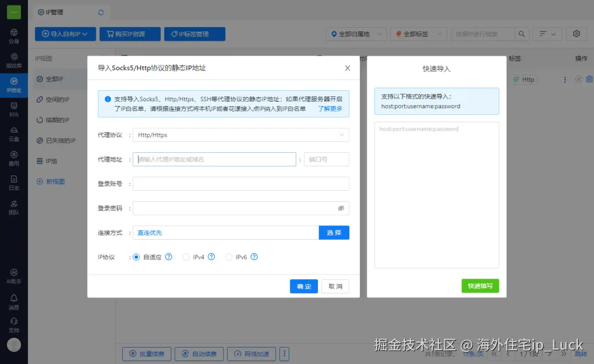Open the 全部归属地 region dropdown
The width and height of the screenshot is (594, 364).
pyautogui.click(x=356, y=34)
